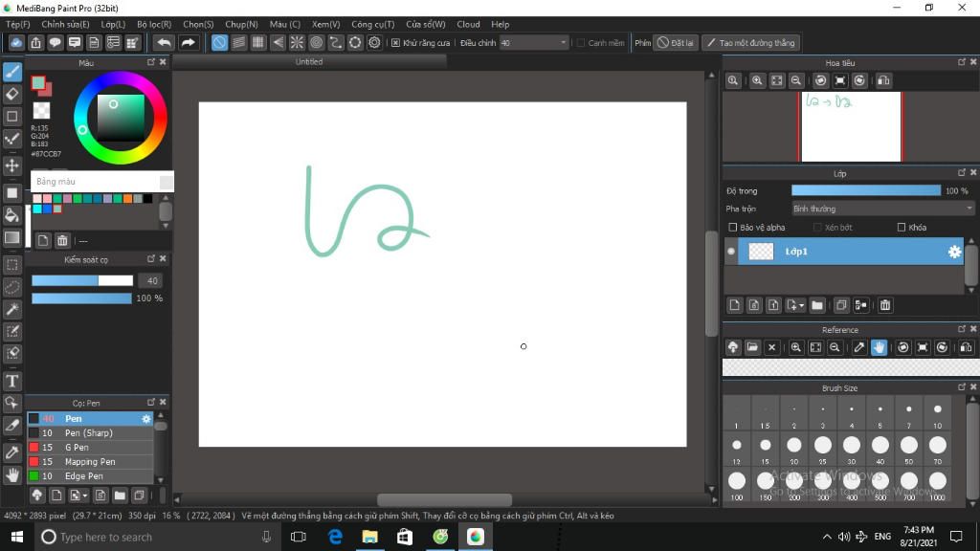This screenshot has height=551, width=980.
Task: Enable the radial snap guide
Action: pyautogui.click(x=297, y=42)
